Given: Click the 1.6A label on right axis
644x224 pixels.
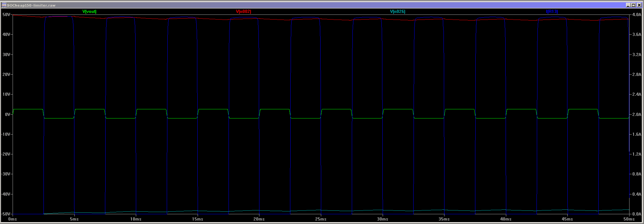Looking at the screenshot, I should pyautogui.click(x=637, y=134).
